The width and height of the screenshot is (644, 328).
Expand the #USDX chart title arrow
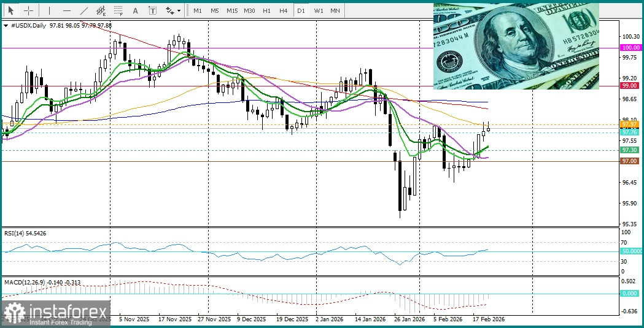(x=6, y=25)
